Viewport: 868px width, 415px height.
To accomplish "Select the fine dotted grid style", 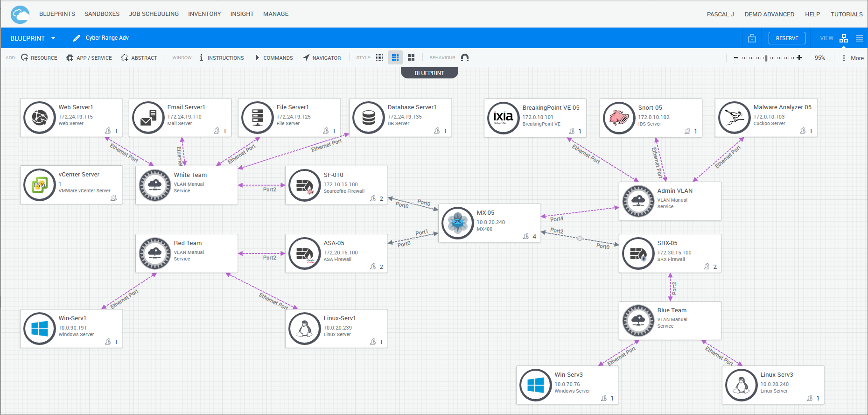I will point(379,57).
